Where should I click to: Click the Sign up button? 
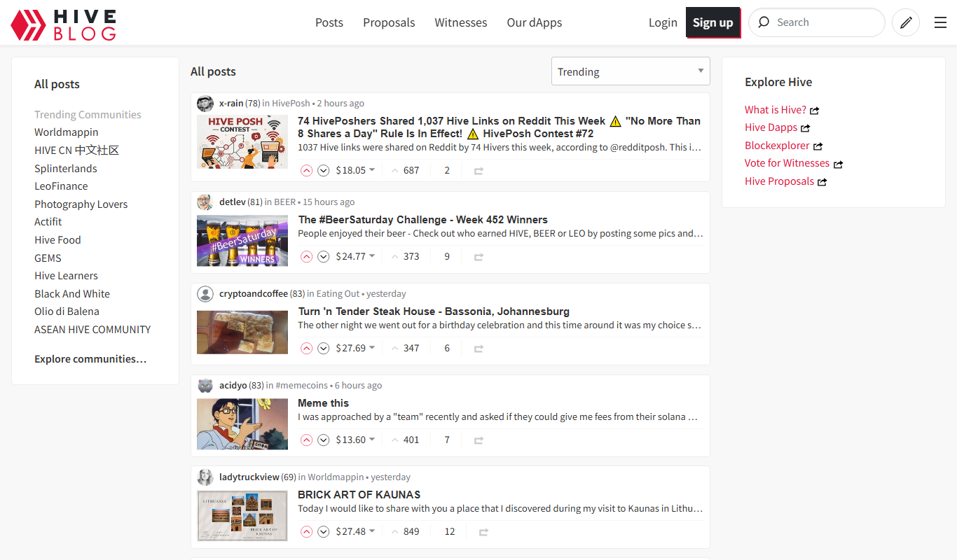tap(713, 22)
